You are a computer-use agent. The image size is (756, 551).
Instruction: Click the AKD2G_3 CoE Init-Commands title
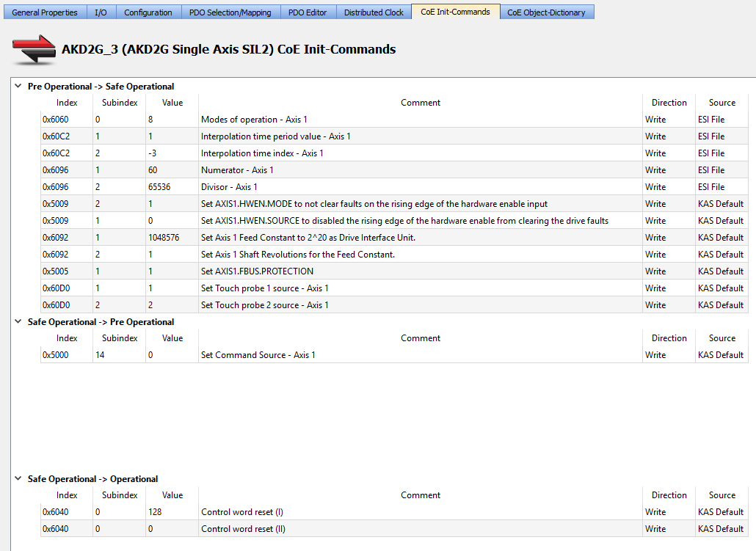(x=228, y=49)
